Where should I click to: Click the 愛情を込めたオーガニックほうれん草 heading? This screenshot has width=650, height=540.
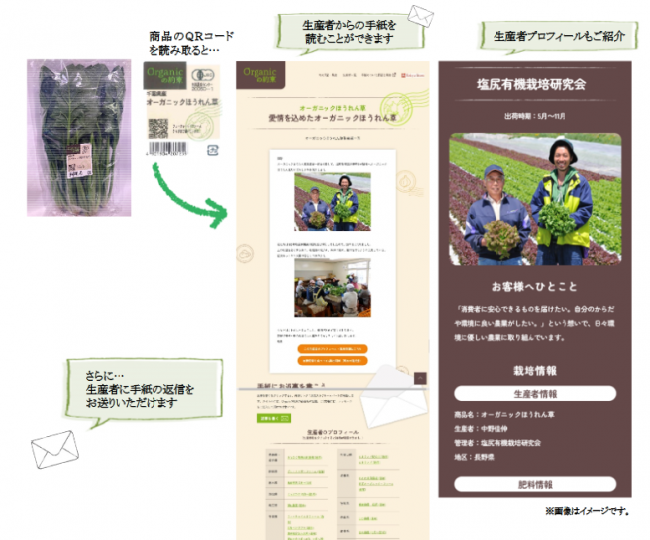tap(331, 118)
